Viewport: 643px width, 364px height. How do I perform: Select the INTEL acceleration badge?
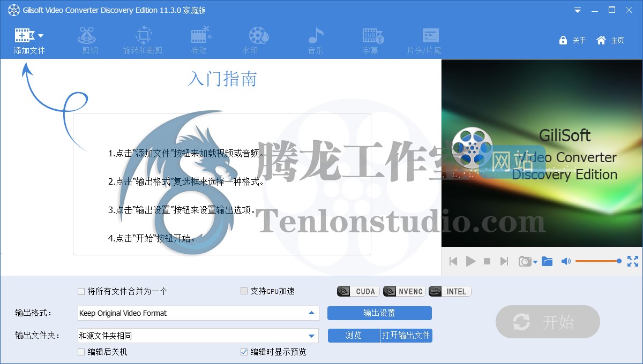450,291
